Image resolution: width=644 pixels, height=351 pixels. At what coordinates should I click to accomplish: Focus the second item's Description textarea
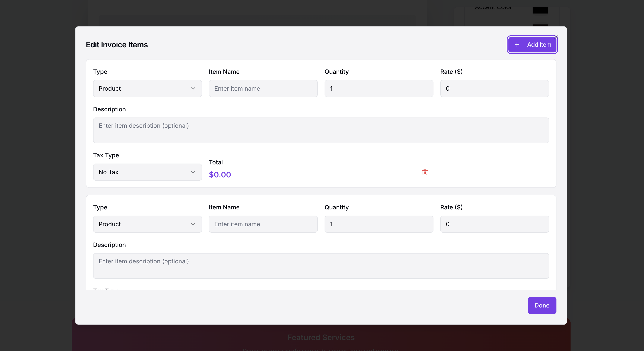point(321,266)
